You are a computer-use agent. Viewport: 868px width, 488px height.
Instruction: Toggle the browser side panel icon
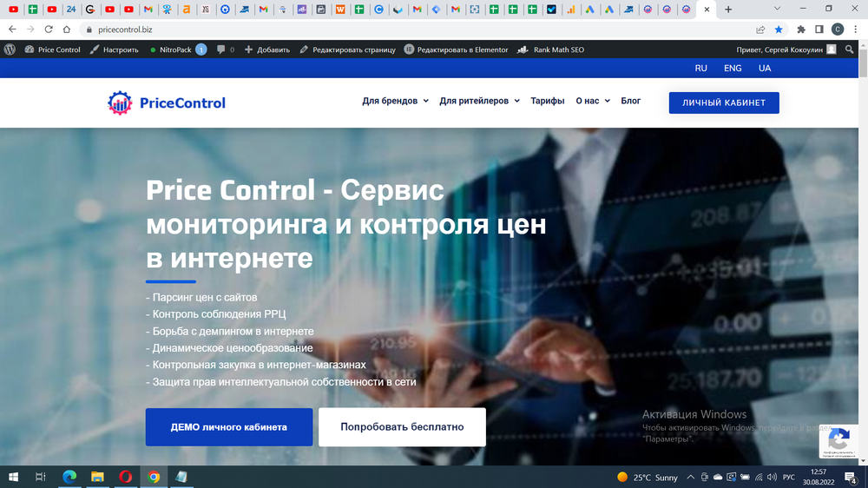pyautogui.click(x=819, y=30)
